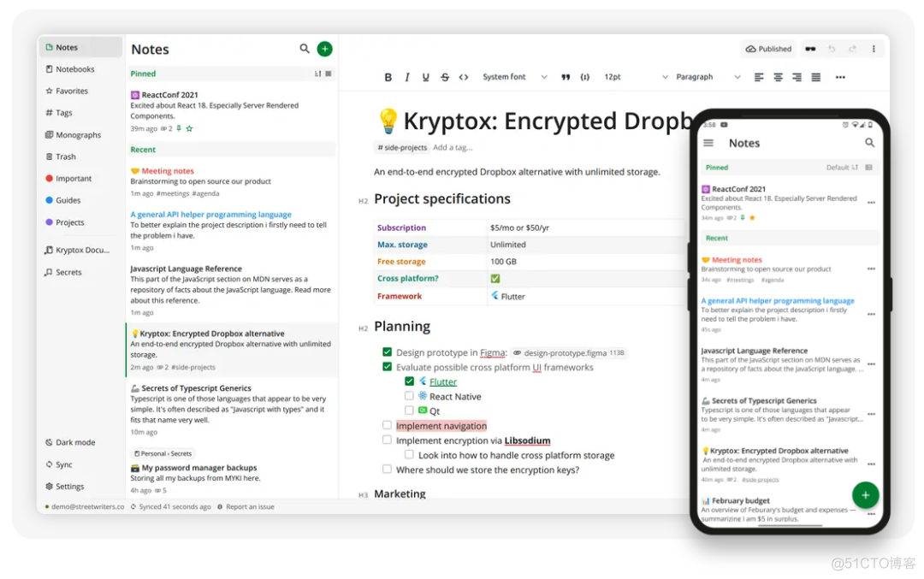Justify the text alignment
The width and height of the screenshot is (924, 579).
pyautogui.click(x=816, y=77)
